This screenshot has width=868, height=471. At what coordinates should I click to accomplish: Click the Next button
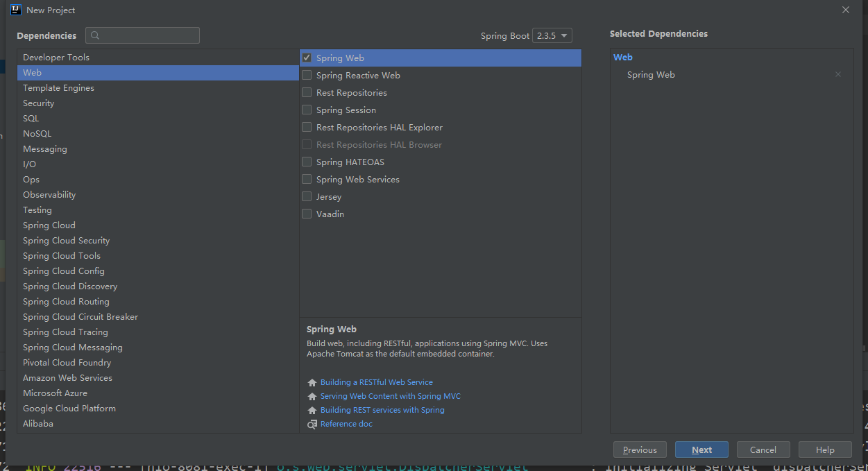pos(701,449)
